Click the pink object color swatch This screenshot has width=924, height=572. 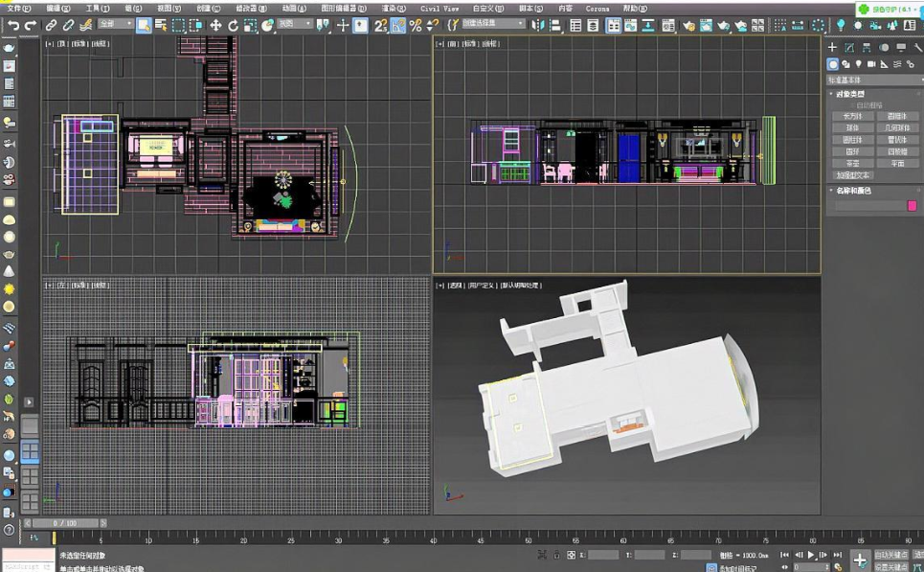click(x=911, y=205)
